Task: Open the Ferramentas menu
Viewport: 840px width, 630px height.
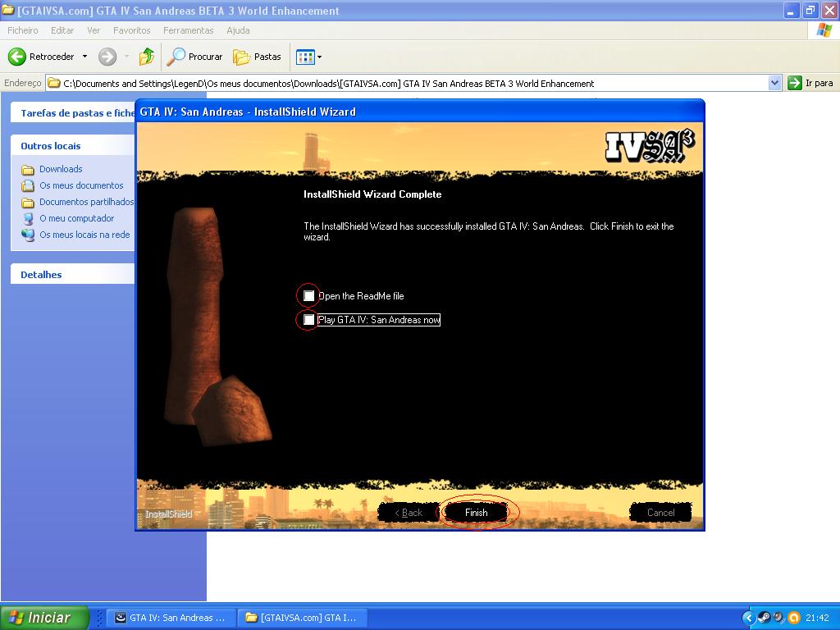Action: [188, 30]
